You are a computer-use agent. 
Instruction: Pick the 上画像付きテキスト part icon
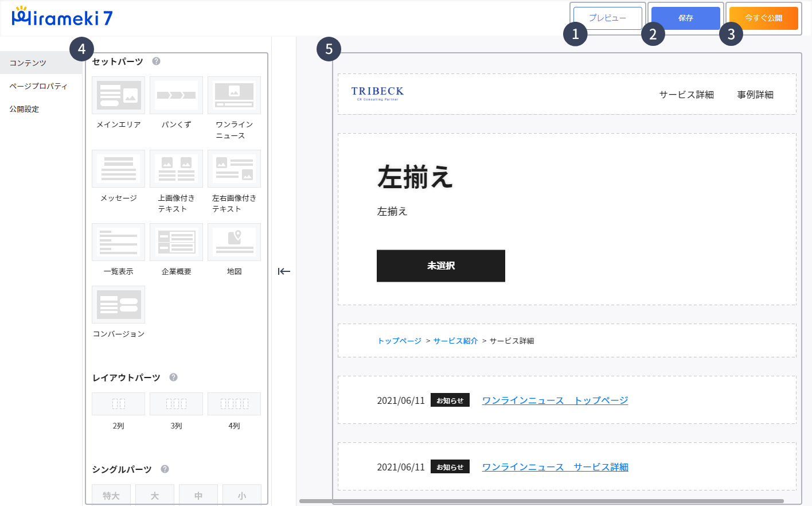pyautogui.click(x=176, y=169)
